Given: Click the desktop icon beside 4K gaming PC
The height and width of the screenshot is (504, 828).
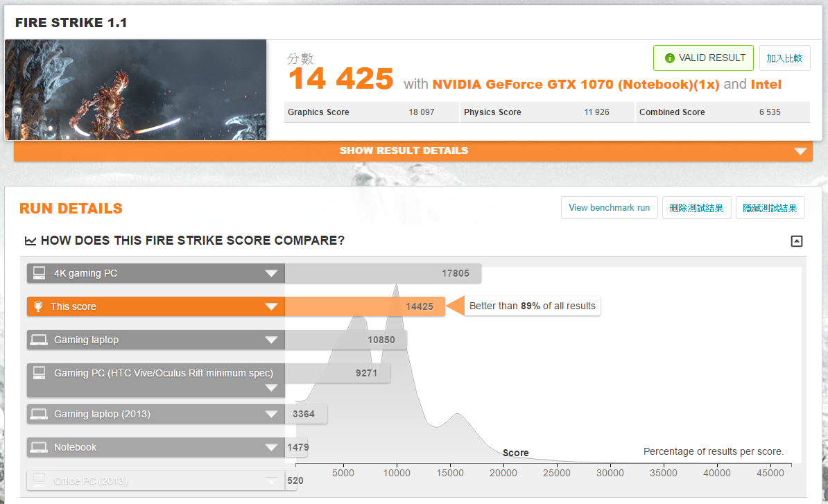Looking at the screenshot, I should (40, 273).
